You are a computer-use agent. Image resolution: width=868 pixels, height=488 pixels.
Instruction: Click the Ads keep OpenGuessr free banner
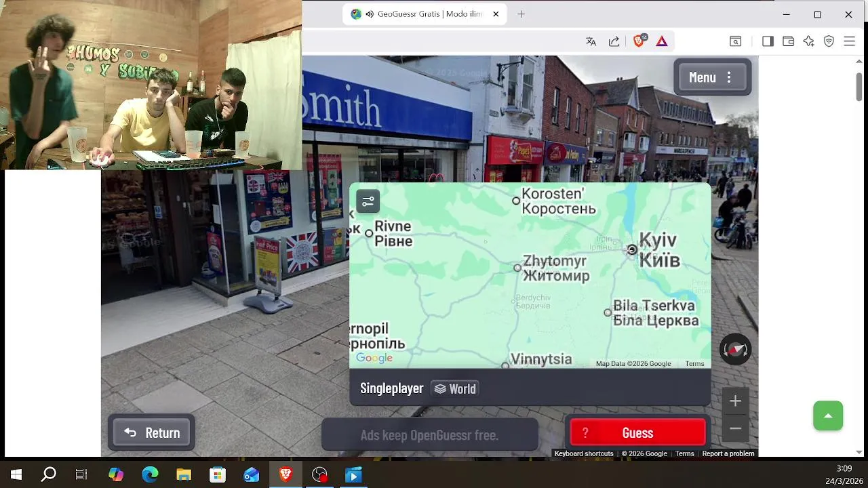[x=429, y=435]
